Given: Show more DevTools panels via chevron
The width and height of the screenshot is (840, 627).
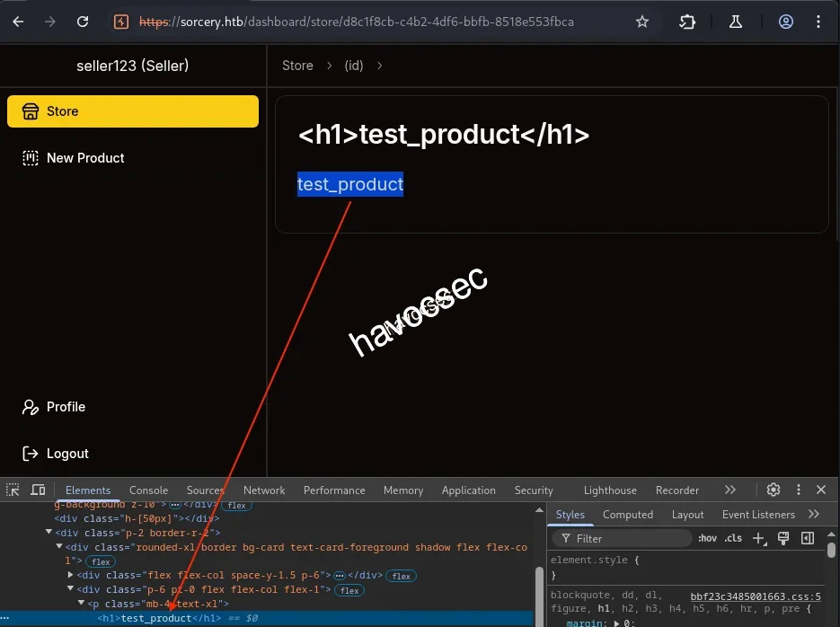Looking at the screenshot, I should [x=730, y=490].
